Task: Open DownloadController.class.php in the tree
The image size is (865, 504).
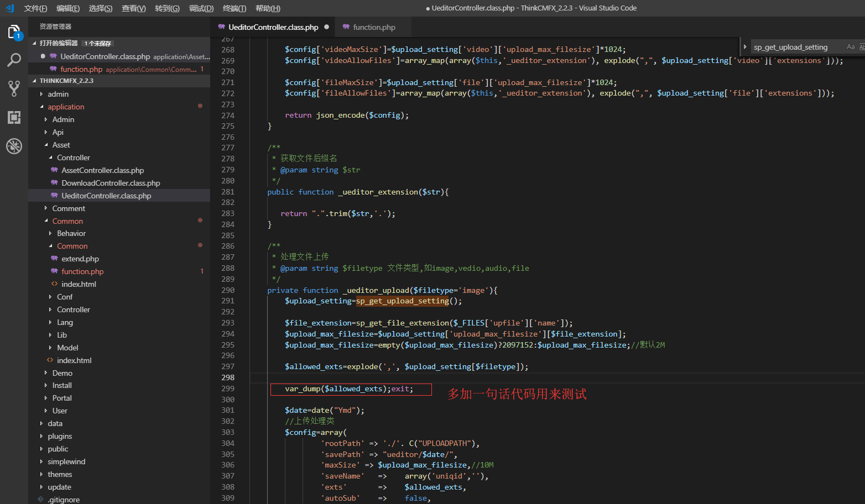Action: coord(111,183)
